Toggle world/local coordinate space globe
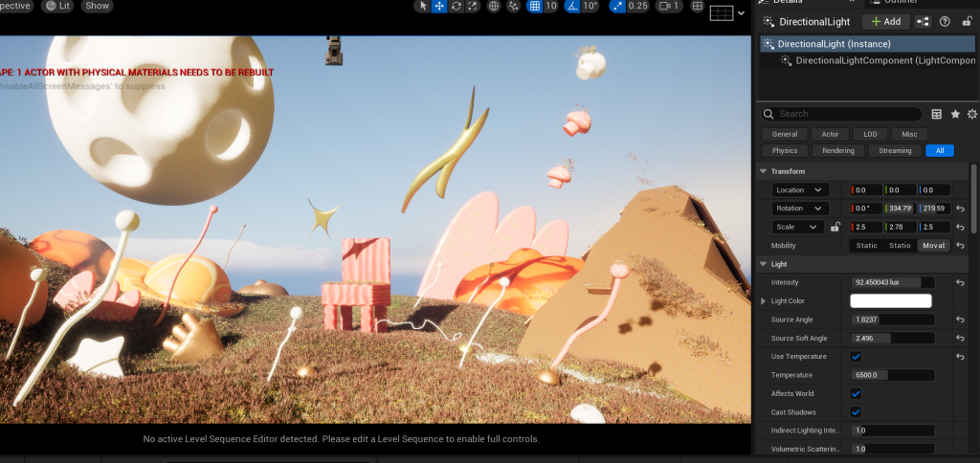Image resolution: width=980 pixels, height=463 pixels. (x=494, y=6)
